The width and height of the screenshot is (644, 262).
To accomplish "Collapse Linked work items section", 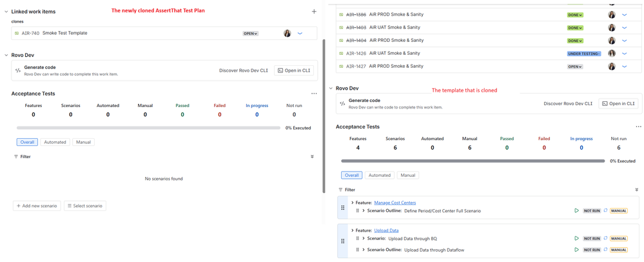I will pos(6,12).
